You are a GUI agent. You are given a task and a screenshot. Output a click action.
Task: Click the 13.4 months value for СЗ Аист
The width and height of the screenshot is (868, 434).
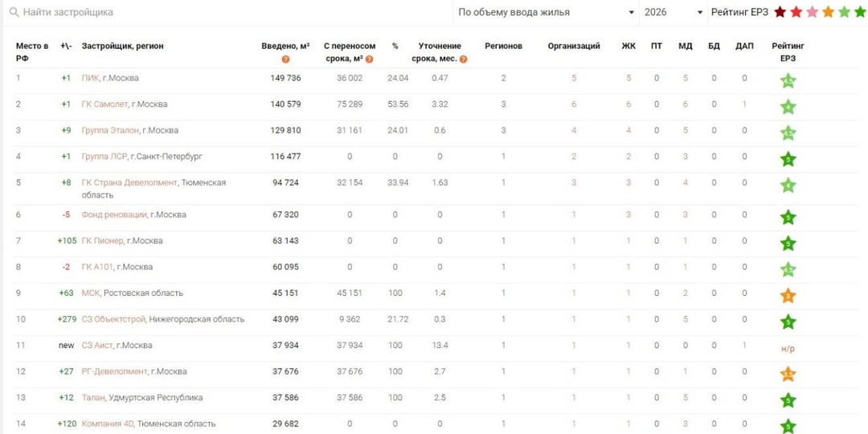pyautogui.click(x=440, y=345)
